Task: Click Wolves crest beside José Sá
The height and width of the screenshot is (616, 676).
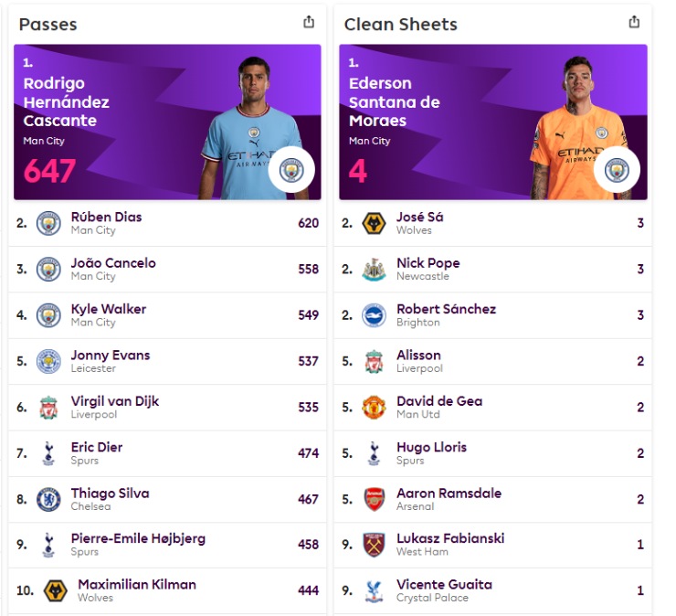Action: click(374, 223)
